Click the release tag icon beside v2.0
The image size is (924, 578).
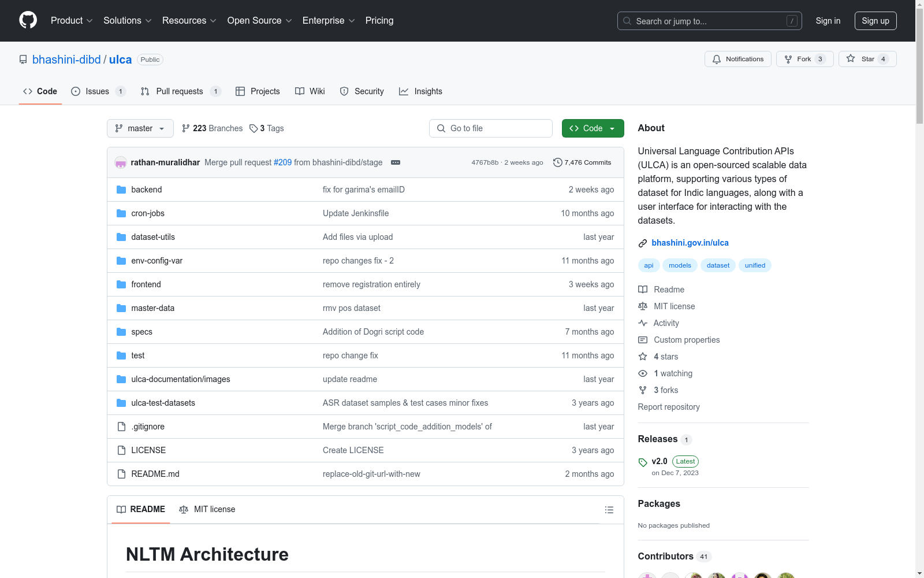(643, 462)
